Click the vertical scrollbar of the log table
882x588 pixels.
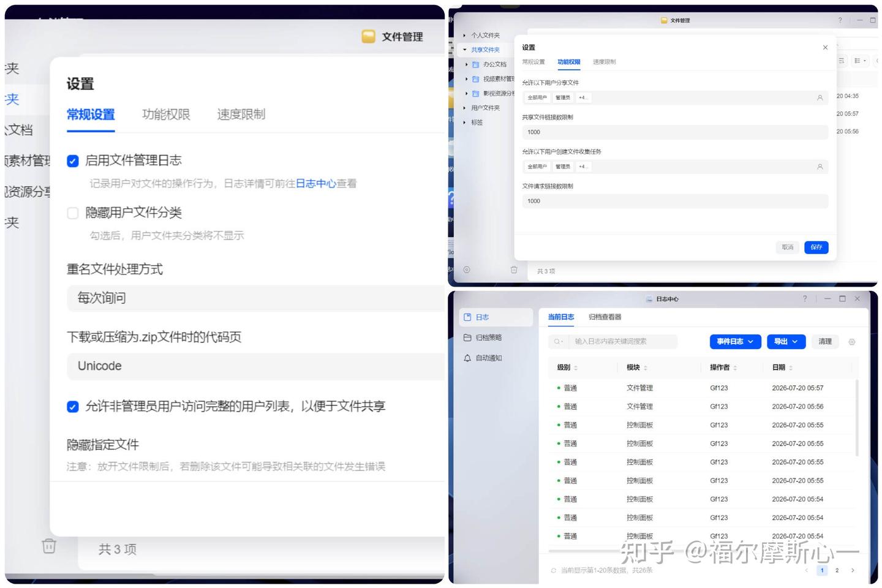856,418
